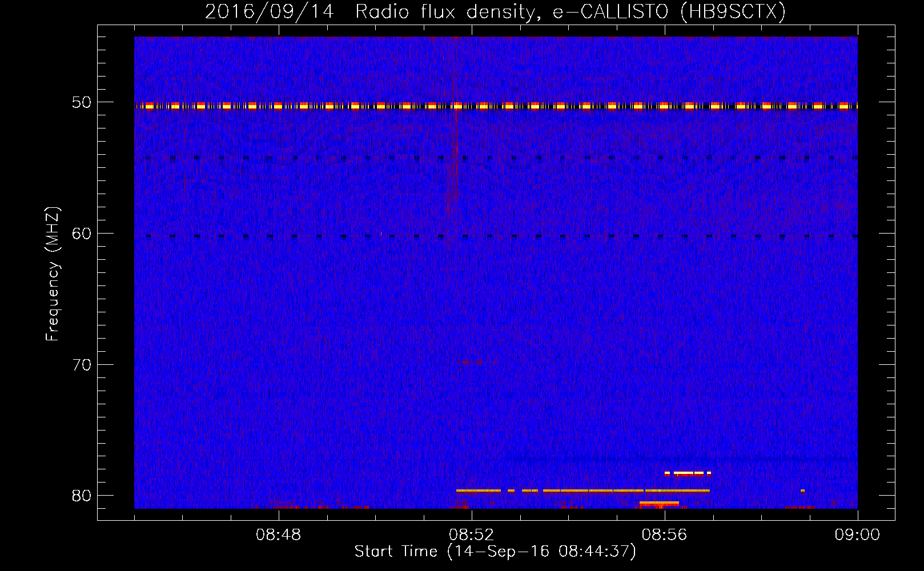
Task: Click the long orange emission line near 80 MHz
Action: tap(582, 490)
